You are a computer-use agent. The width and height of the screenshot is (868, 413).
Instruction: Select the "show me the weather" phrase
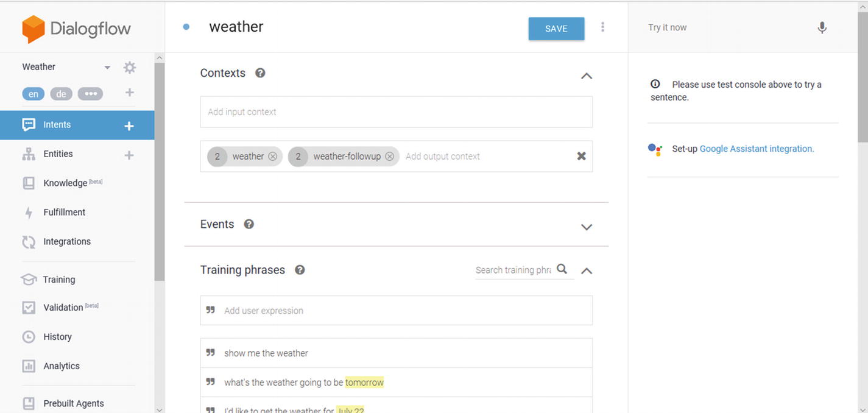[x=266, y=353]
